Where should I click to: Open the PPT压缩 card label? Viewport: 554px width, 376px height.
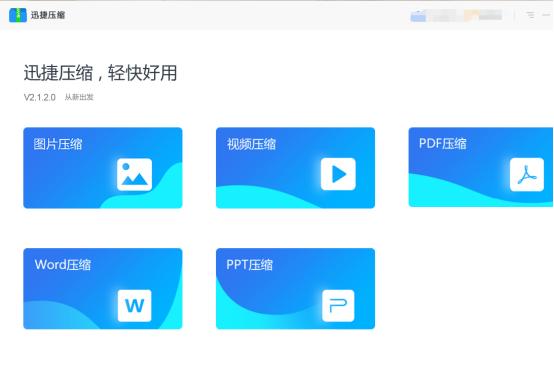coord(249,265)
